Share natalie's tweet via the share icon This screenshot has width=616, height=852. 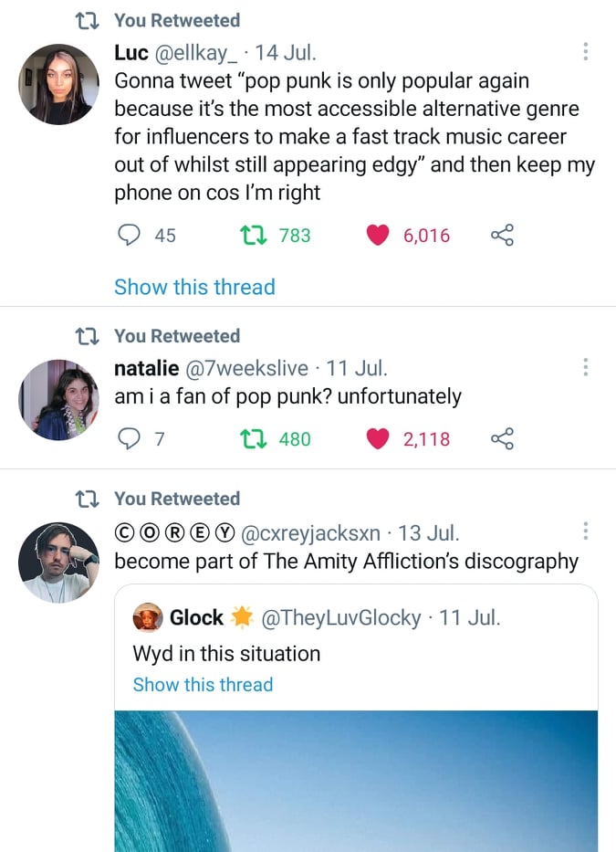[503, 439]
